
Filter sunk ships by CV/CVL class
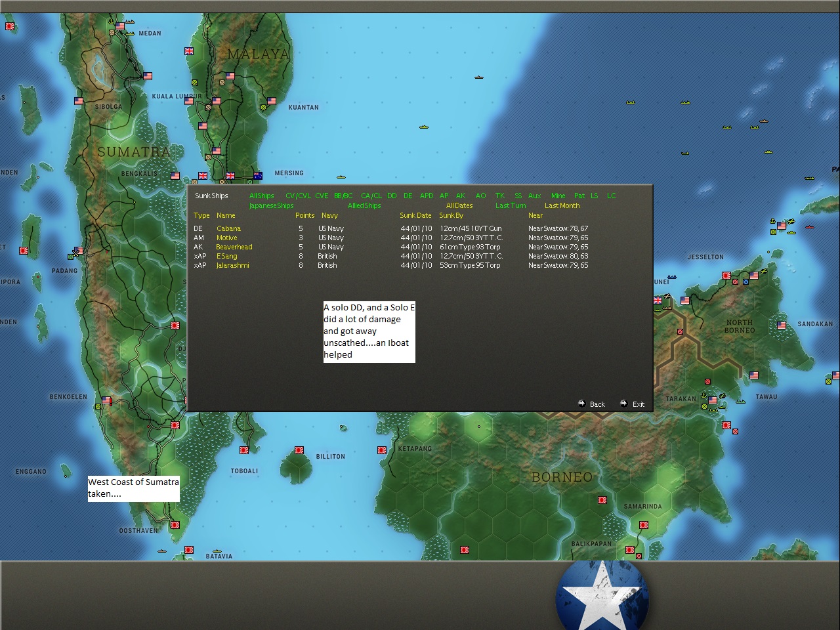coord(299,196)
